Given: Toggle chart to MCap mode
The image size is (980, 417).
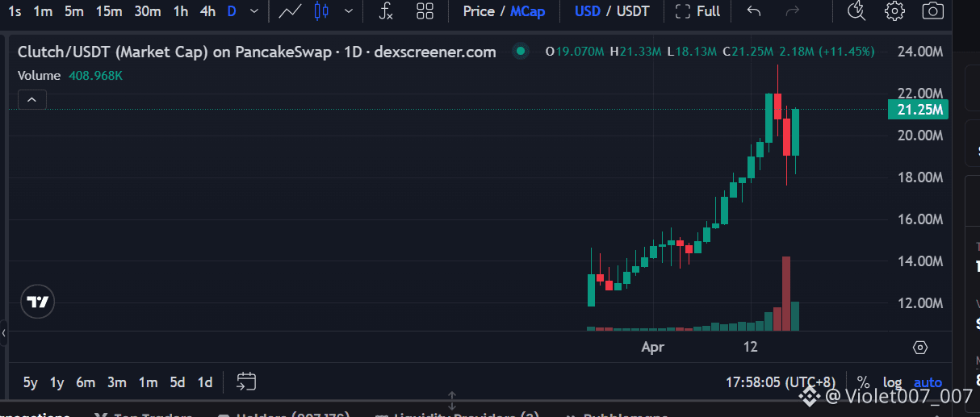Looking at the screenshot, I should coord(527,11).
